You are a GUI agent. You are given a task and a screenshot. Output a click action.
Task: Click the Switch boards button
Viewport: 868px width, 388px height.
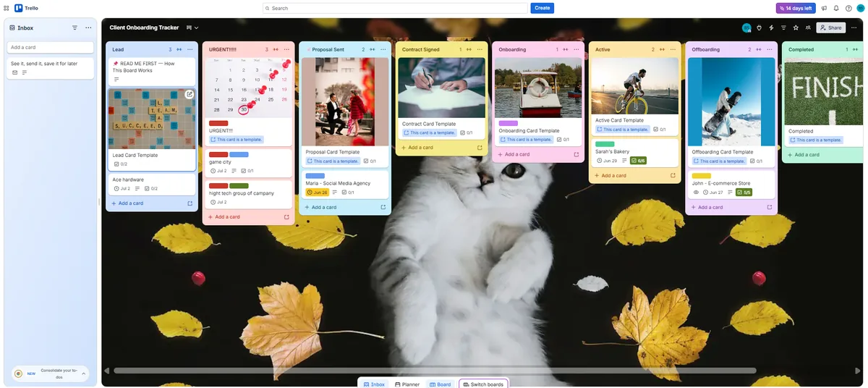[483, 384]
